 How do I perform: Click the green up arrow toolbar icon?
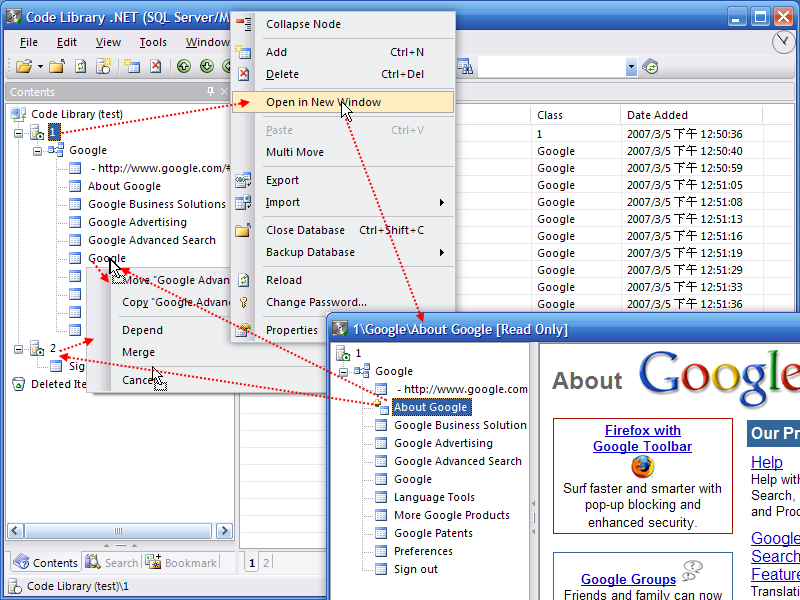point(184,66)
